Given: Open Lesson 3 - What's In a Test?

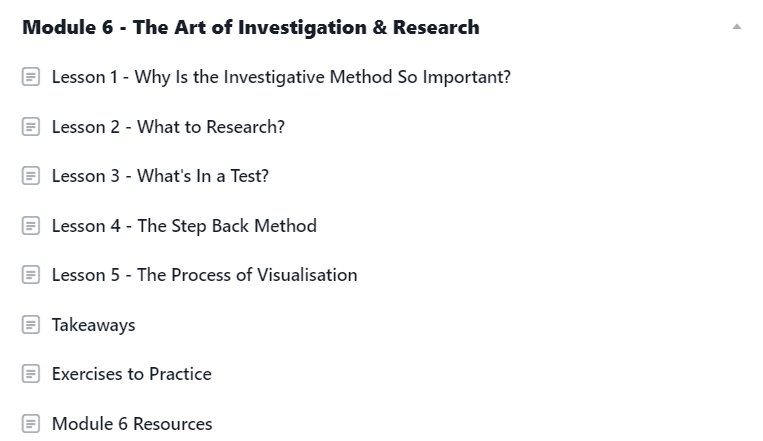Looking at the screenshot, I should point(160,176).
